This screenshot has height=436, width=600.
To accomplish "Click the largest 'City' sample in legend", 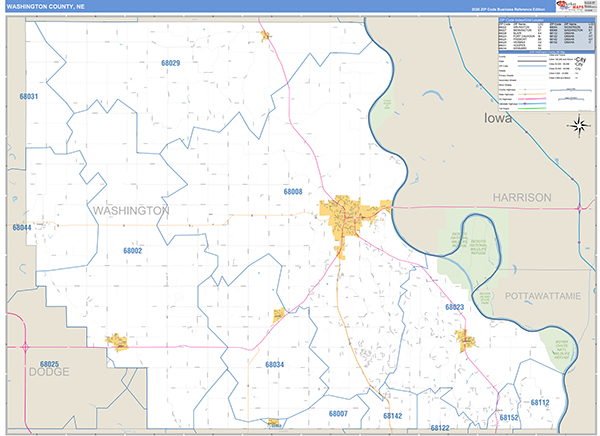I will tap(580, 59).
